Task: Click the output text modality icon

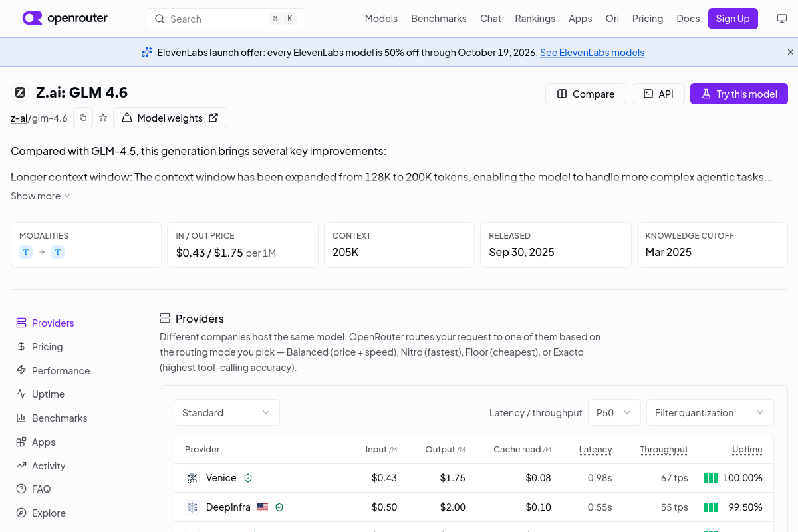Action: [58, 252]
